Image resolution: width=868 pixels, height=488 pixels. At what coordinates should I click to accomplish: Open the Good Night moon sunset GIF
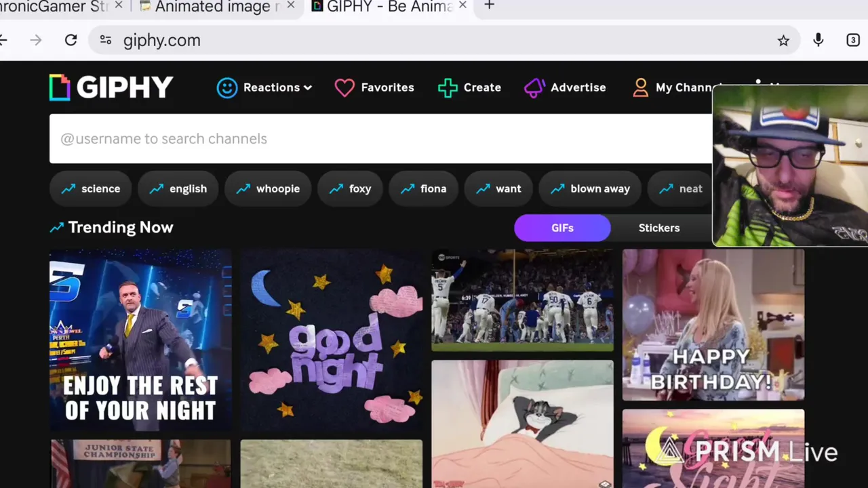(713, 448)
